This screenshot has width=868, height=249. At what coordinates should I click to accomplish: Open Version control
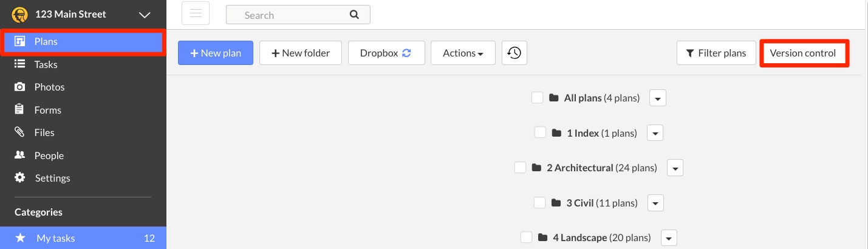804,53
